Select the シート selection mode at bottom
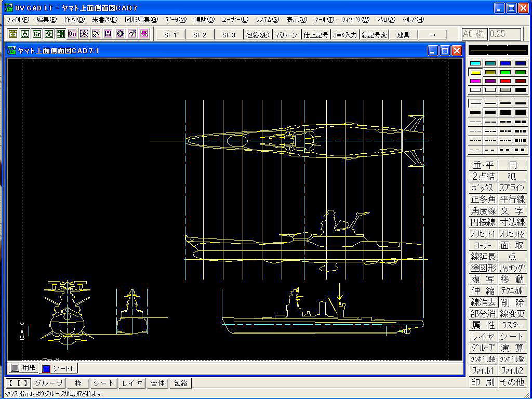 click(104, 383)
